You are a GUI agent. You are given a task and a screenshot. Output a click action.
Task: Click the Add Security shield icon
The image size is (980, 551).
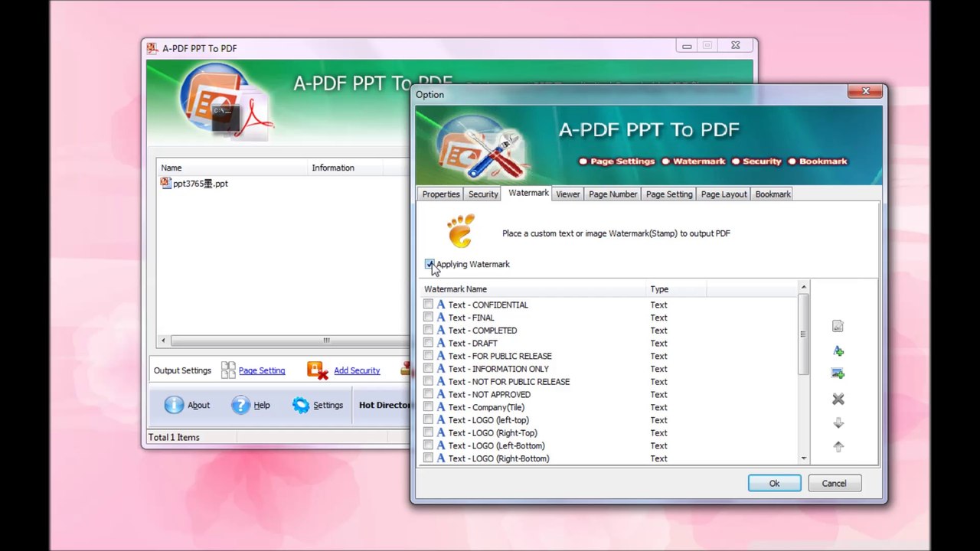pos(317,370)
